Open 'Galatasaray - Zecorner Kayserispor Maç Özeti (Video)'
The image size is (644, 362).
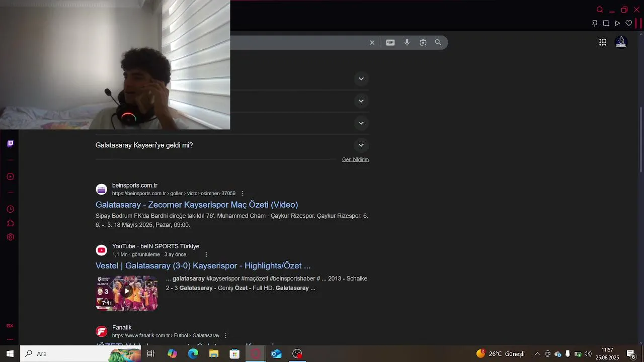pyautogui.click(x=197, y=205)
